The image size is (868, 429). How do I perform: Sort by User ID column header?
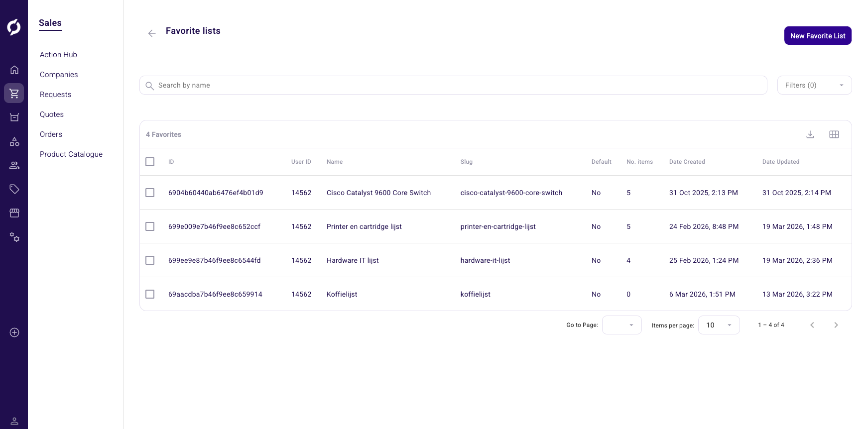point(301,162)
